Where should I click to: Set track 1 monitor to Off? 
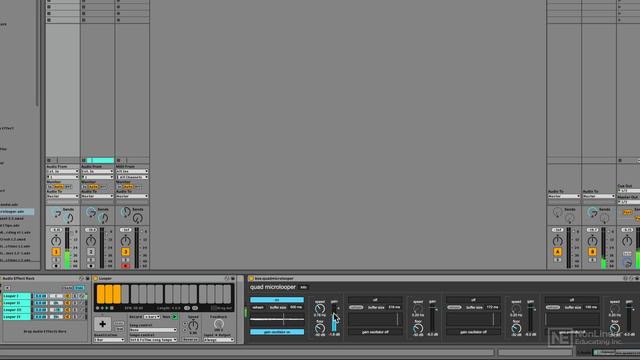click(x=68, y=187)
